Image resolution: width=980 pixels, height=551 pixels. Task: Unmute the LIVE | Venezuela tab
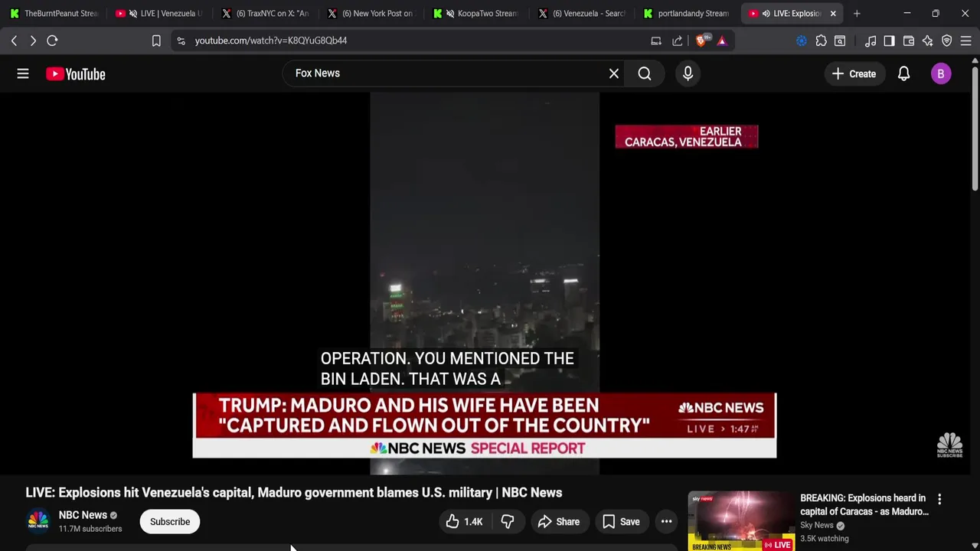pyautogui.click(x=132, y=13)
